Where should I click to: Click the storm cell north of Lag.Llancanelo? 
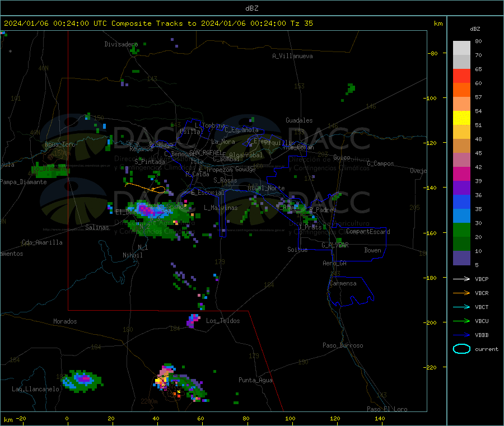tap(83, 381)
